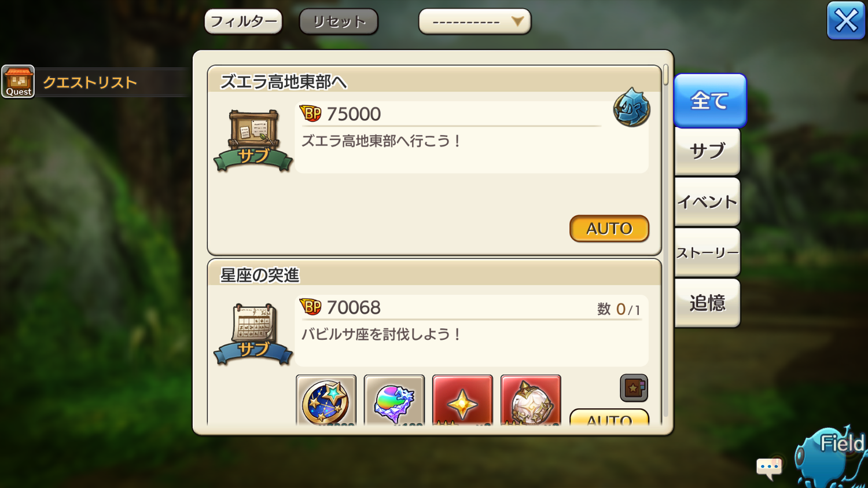View the gold star red reward
Screen dimensions: 868x488
click(462, 401)
